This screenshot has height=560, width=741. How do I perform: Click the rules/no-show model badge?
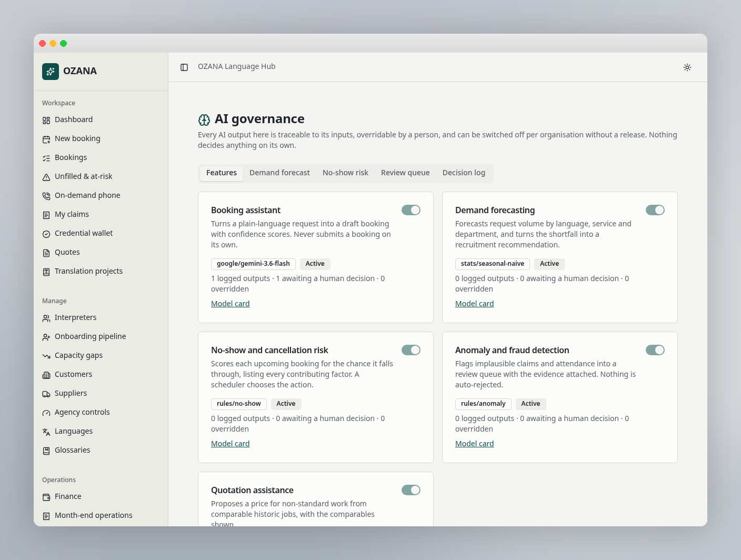click(239, 404)
